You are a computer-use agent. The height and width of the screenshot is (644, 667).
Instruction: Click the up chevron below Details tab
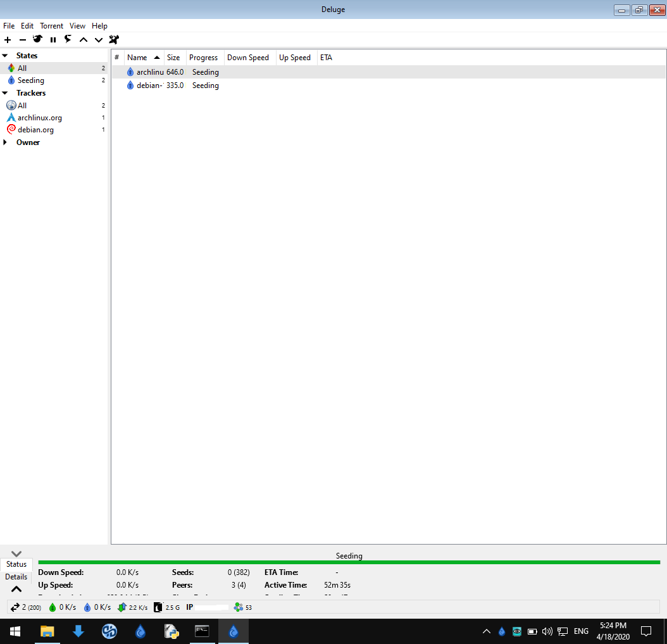coord(16,589)
